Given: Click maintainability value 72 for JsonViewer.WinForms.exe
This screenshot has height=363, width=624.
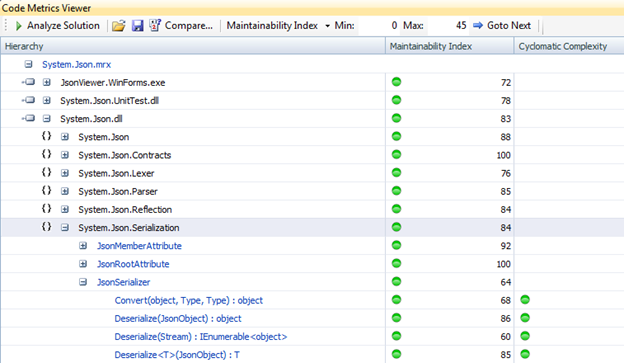Looking at the screenshot, I should (506, 83).
